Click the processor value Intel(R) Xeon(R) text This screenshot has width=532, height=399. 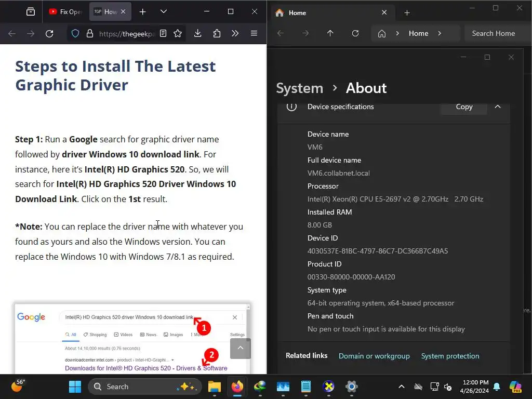point(395,199)
